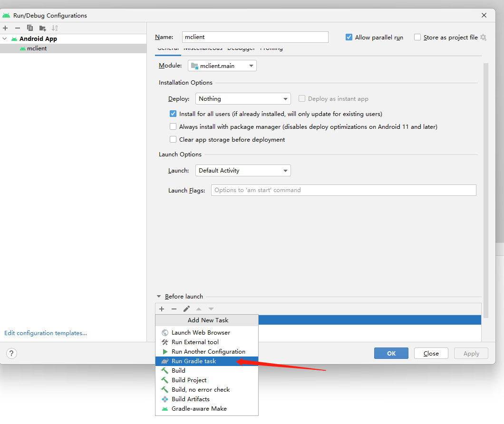The width and height of the screenshot is (504, 424).
Task: Open the Module dropdown mclient.main
Action: point(222,66)
